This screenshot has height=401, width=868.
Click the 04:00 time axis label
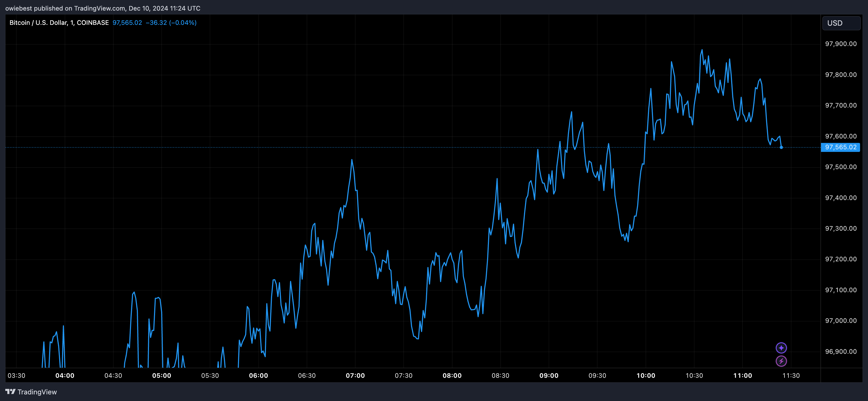click(65, 375)
